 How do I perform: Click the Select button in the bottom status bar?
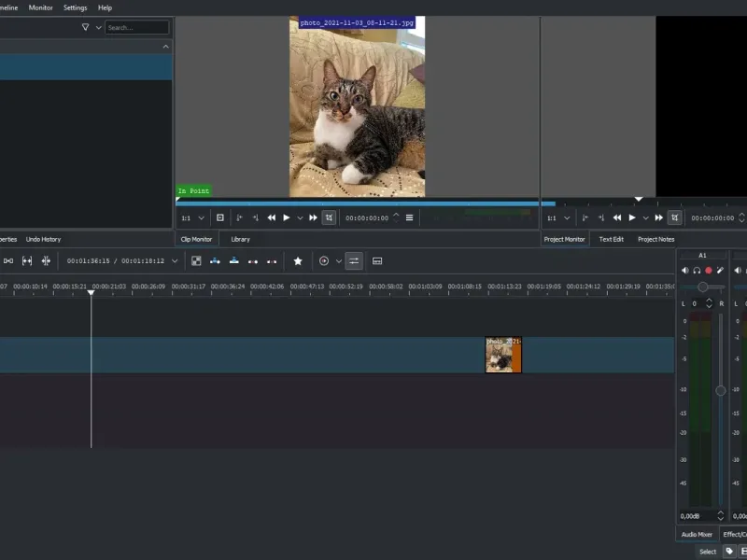point(707,552)
